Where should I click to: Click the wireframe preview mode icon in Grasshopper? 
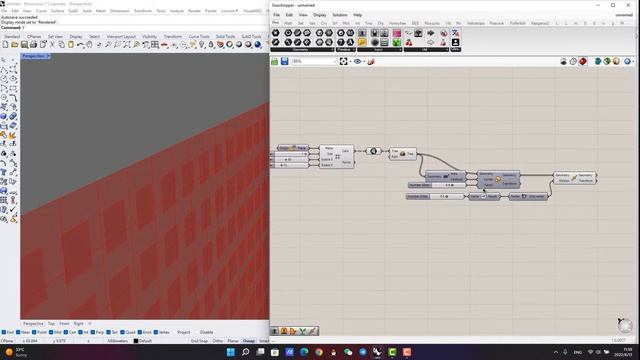tap(573, 61)
